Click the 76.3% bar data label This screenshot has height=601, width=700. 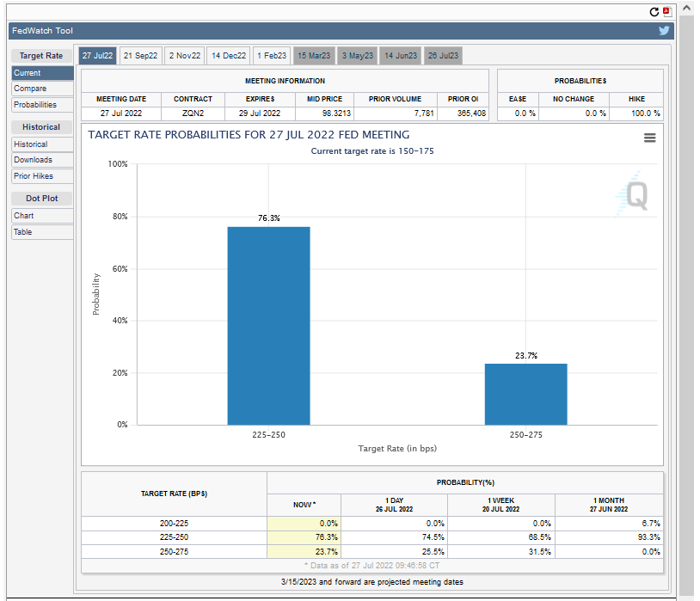pyautogui.click(x=269, y=218)
